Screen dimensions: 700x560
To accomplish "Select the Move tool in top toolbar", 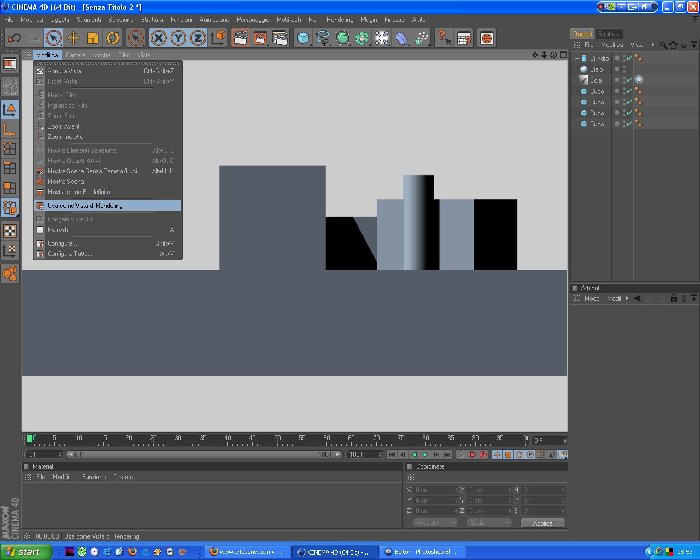I will [x=73, y=38].
